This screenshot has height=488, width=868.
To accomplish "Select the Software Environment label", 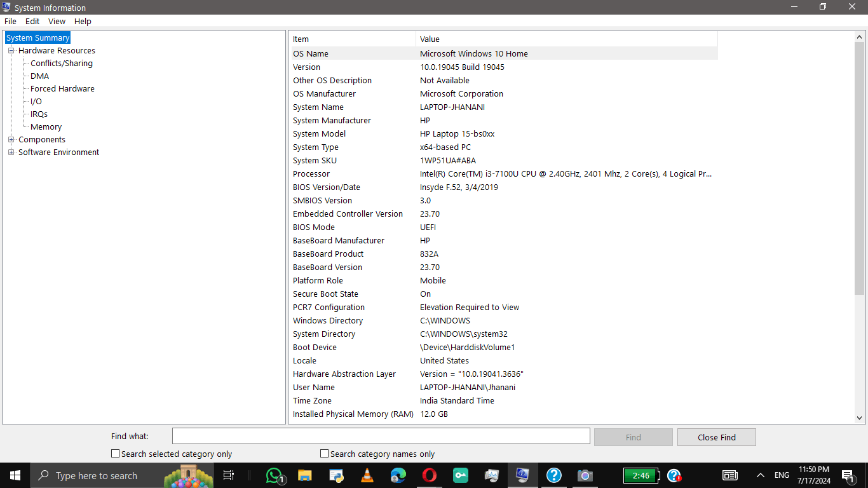I will point(58,152).
